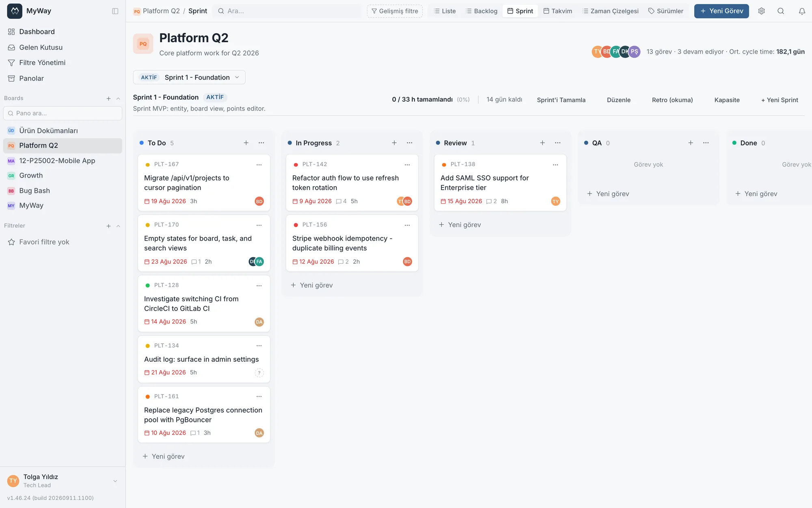Open PLT-156 card options menu
This screenshot has width=812, height=508.
tap(407, 225)
